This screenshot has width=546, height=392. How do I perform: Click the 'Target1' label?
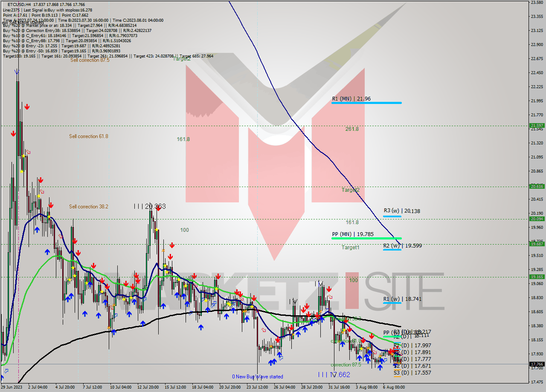[x=350, y=247]
